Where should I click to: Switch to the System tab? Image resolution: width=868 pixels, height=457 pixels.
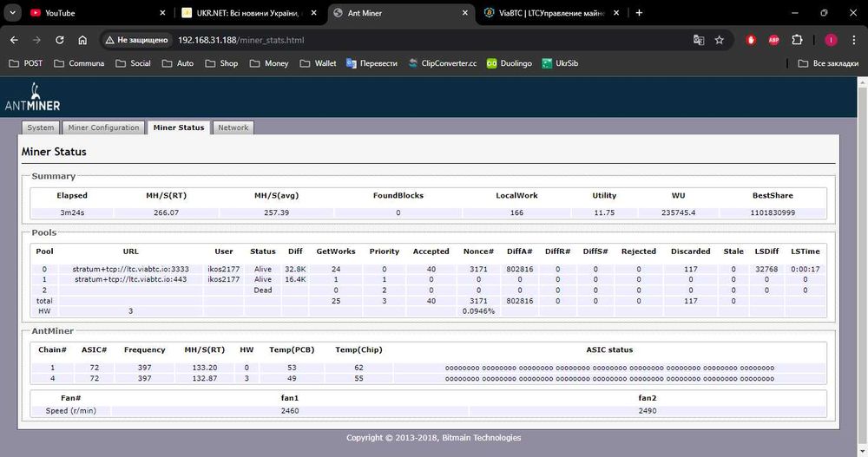(41, 127)
